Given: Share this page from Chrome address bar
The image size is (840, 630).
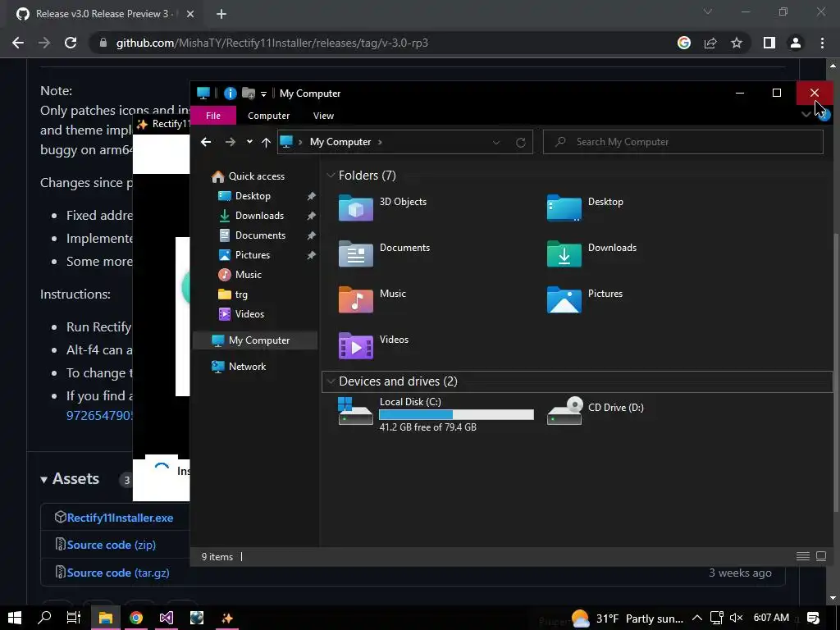Looking at the screenshot, I should click(710, 43).
